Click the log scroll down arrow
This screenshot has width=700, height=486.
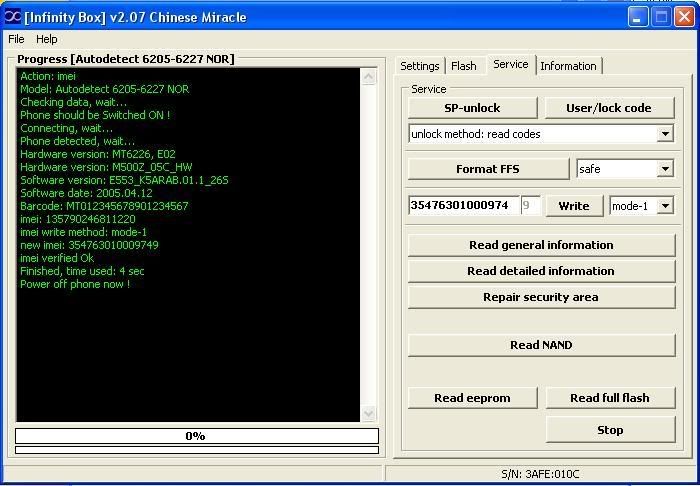(x=368, y=413)
